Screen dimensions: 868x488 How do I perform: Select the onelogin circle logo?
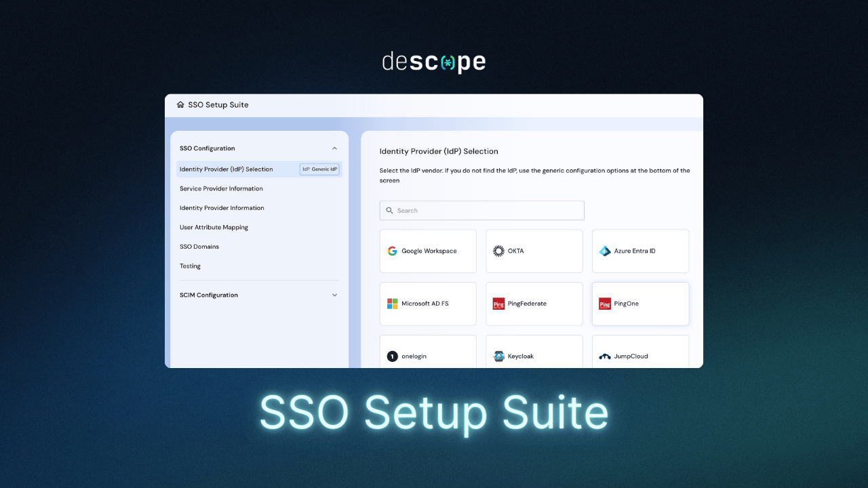coord(392,356)
